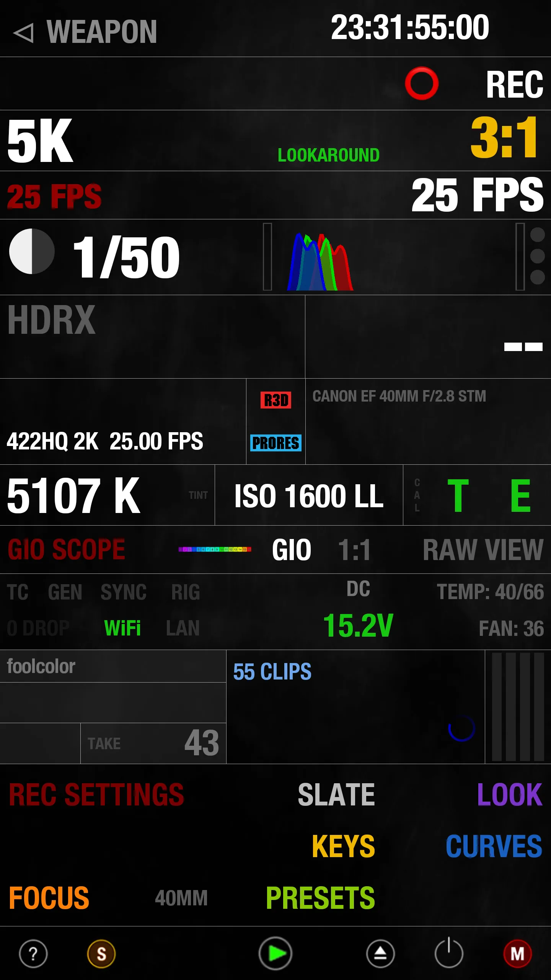Tap the green playback button
551x980 pixels.
pos(275,953)
